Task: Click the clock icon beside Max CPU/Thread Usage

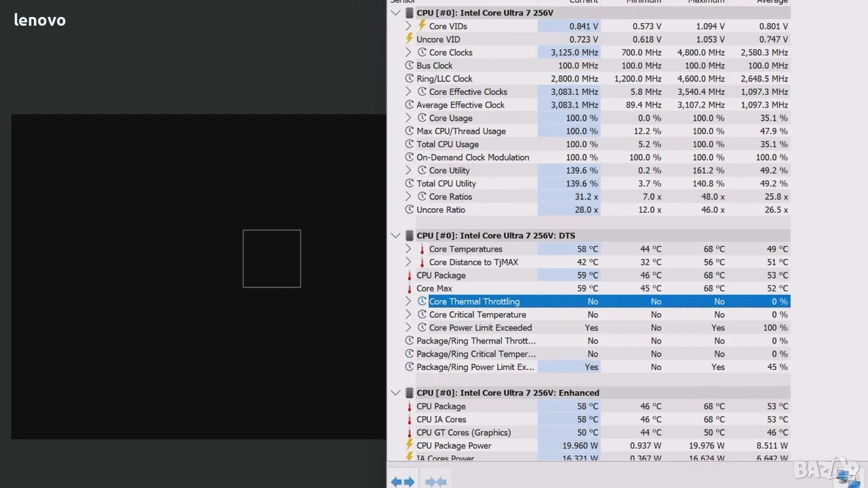Action: tap(410, 131)
